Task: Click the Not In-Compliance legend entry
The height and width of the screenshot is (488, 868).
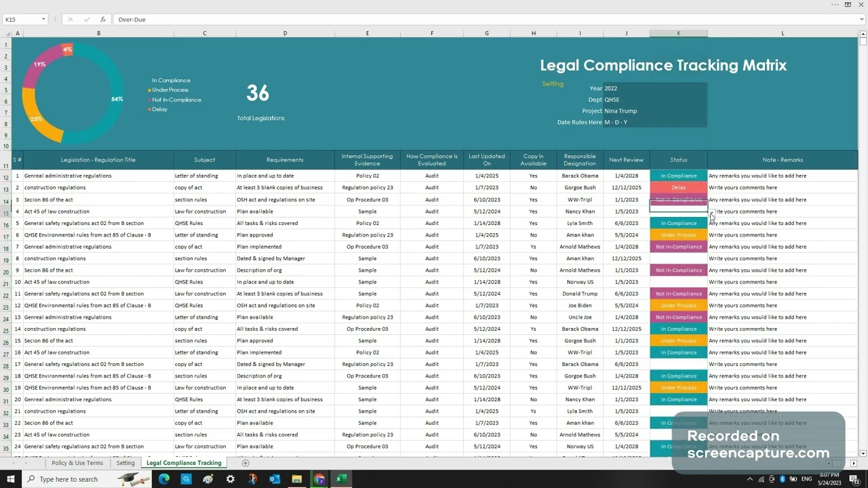Action: point(175,100)
